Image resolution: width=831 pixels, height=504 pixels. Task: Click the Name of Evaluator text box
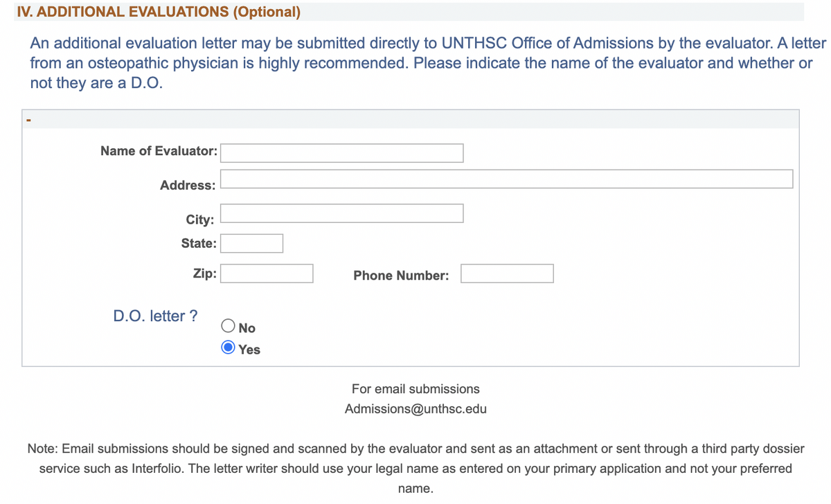pyautogui.click(x=341, y=153)
